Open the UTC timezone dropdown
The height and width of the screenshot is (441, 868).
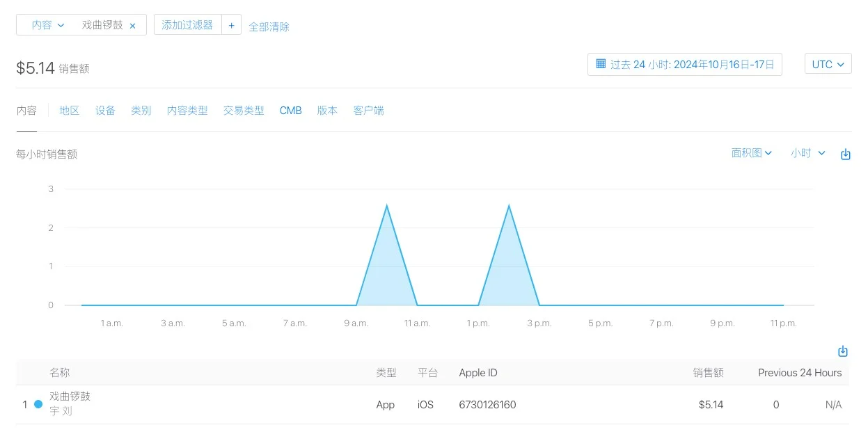click(827, 63)
